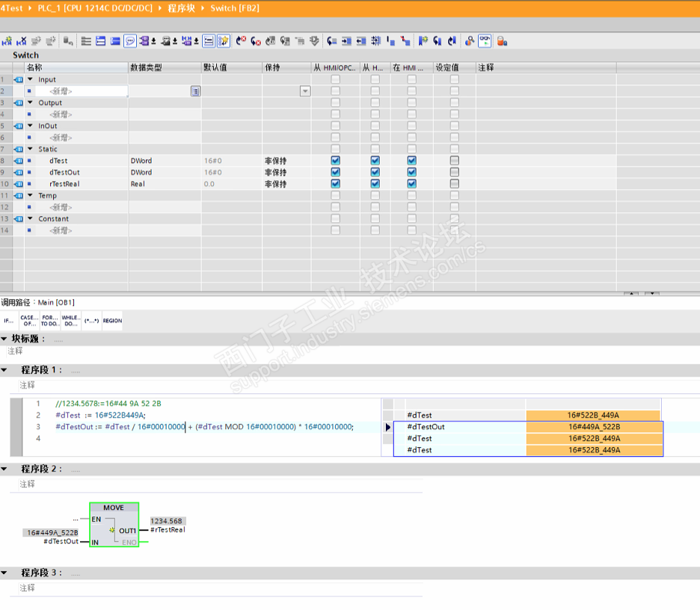Insert a (*...*) comment block

tap(91, 321)
